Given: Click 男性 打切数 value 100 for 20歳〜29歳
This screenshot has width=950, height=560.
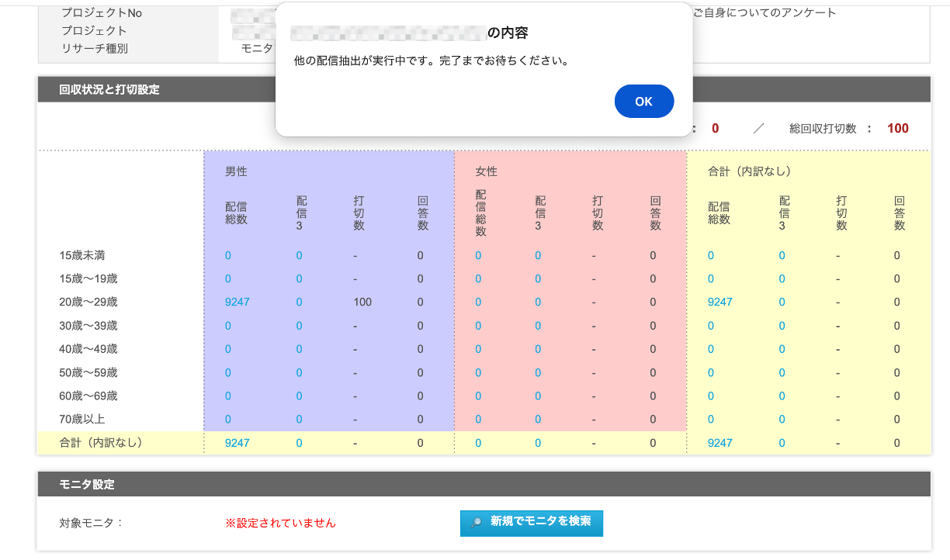Looking at the screenshot, I should pyautogui.click(x=362, y=302).
